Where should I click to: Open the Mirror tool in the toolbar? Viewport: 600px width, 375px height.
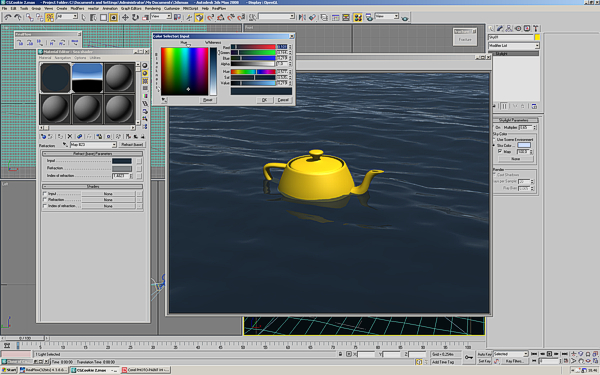(302, 17)
